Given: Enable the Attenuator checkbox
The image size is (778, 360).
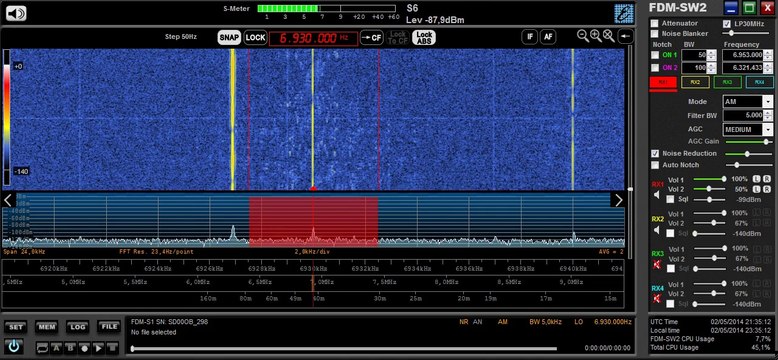Looking at the screenshot, I should click(655, 23).
